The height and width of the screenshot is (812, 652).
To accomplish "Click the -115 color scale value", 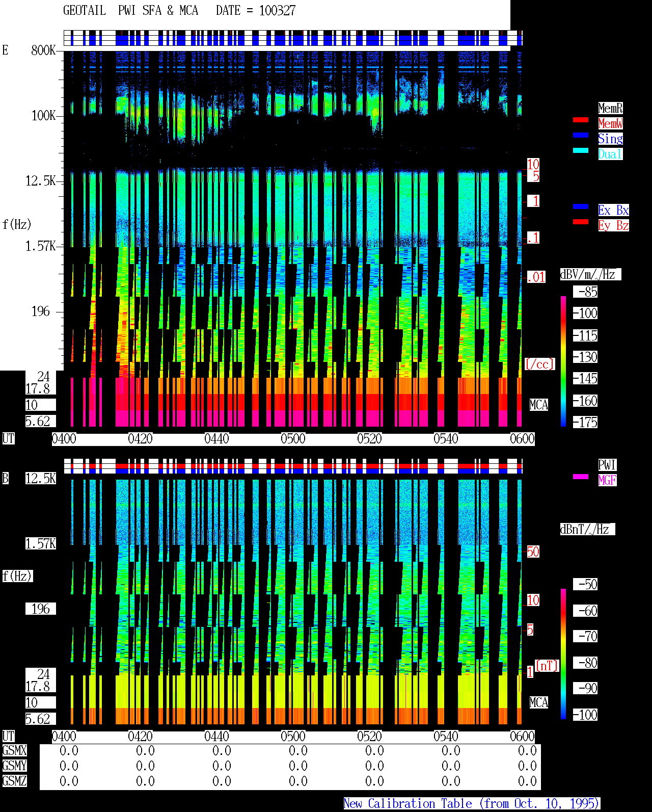I will click(x=585, y=335).
